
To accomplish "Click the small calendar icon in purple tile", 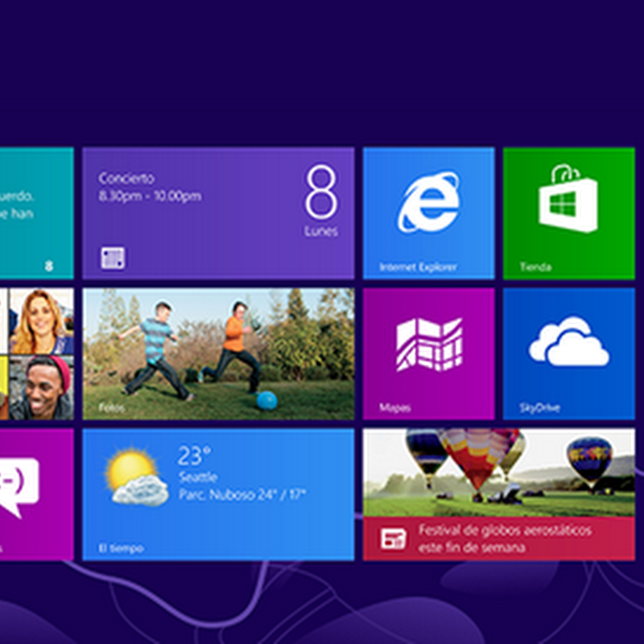I will tap(113, 258).
